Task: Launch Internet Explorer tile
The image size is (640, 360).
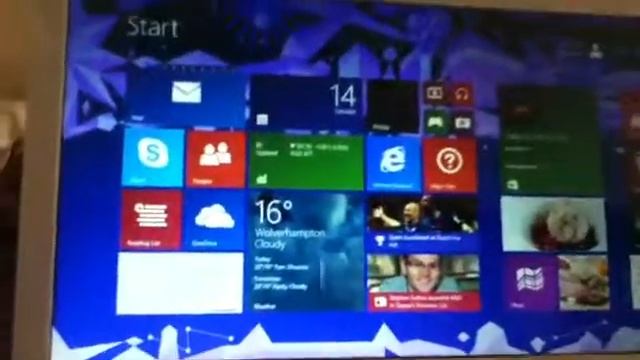Action: point(393,164)
